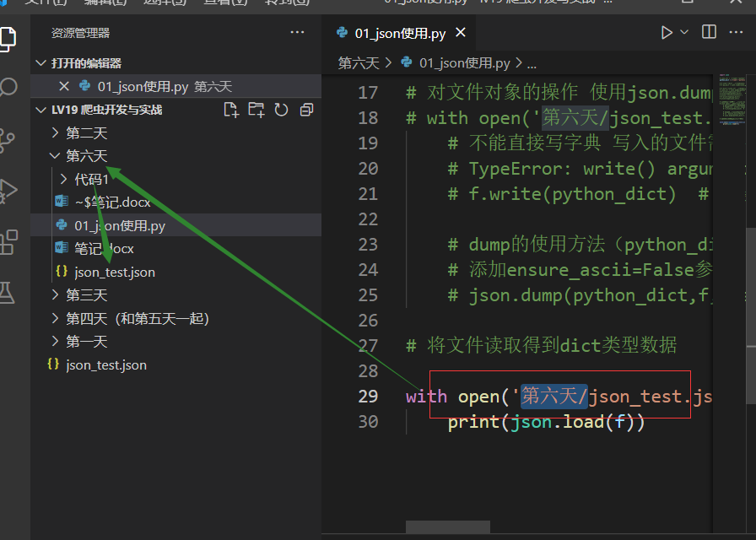Open the Extensions view
Viewport: 756px width, 540px height.
(x=8, y=242)
